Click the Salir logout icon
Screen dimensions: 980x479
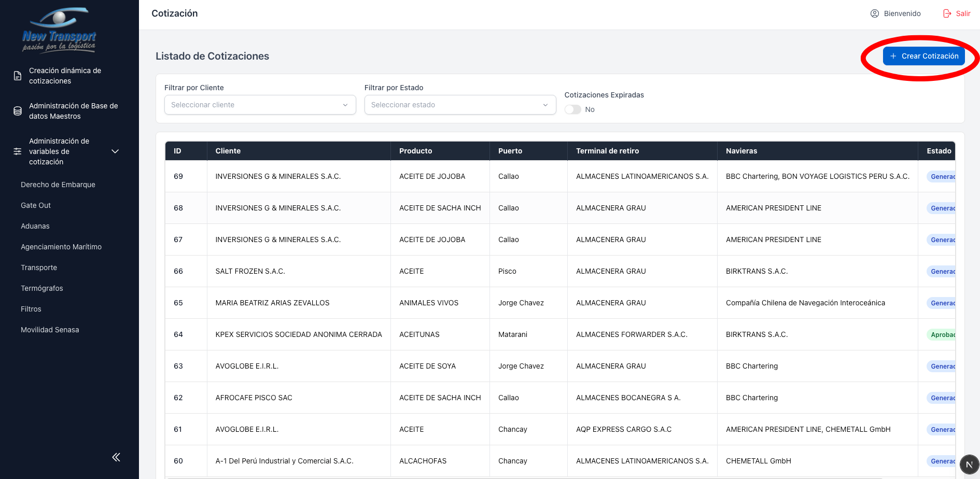947,13
